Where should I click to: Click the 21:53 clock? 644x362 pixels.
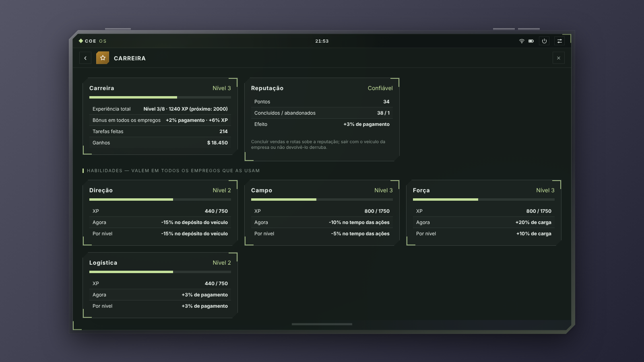[322, 41]
